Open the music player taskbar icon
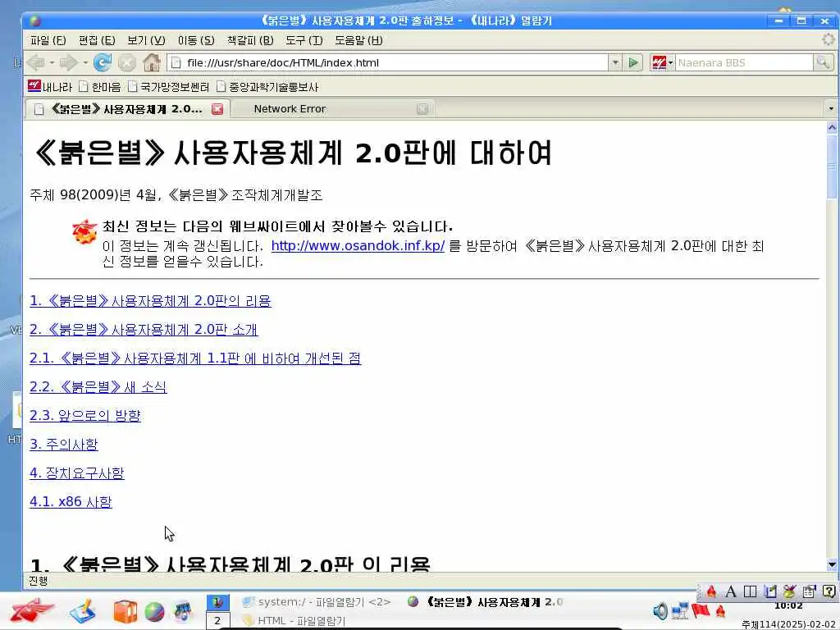The image size is (840, 630). [x=183, y=611]
